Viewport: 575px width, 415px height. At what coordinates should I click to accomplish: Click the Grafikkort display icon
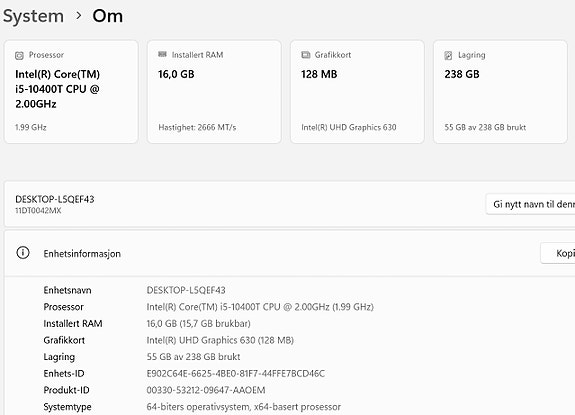click(x=305, y=55)
